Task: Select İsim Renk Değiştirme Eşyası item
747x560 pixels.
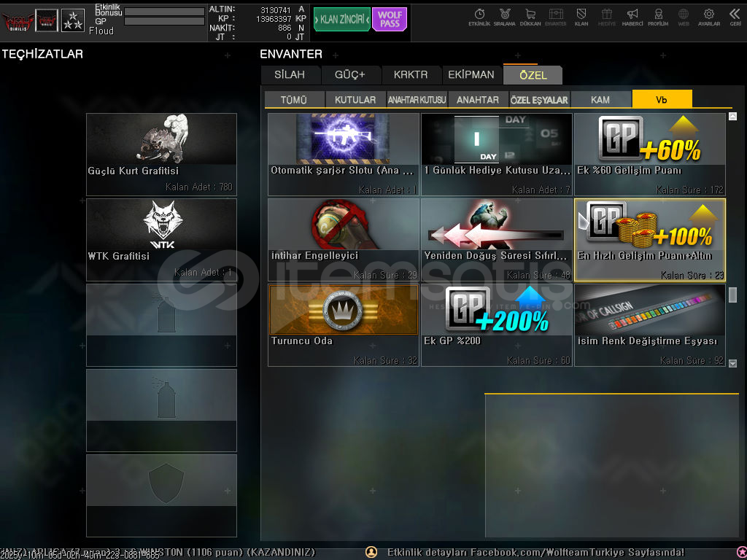Action: coord(650,325)
